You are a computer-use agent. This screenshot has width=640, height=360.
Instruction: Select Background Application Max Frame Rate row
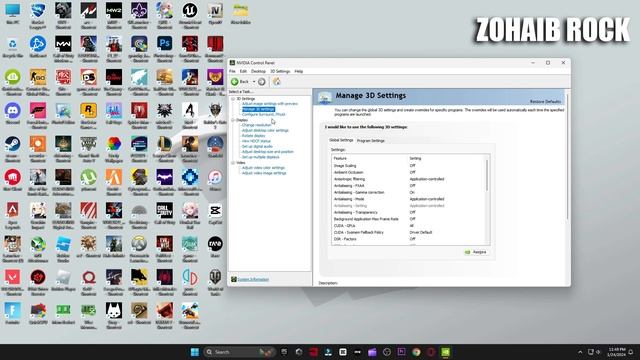pos(409,219)
